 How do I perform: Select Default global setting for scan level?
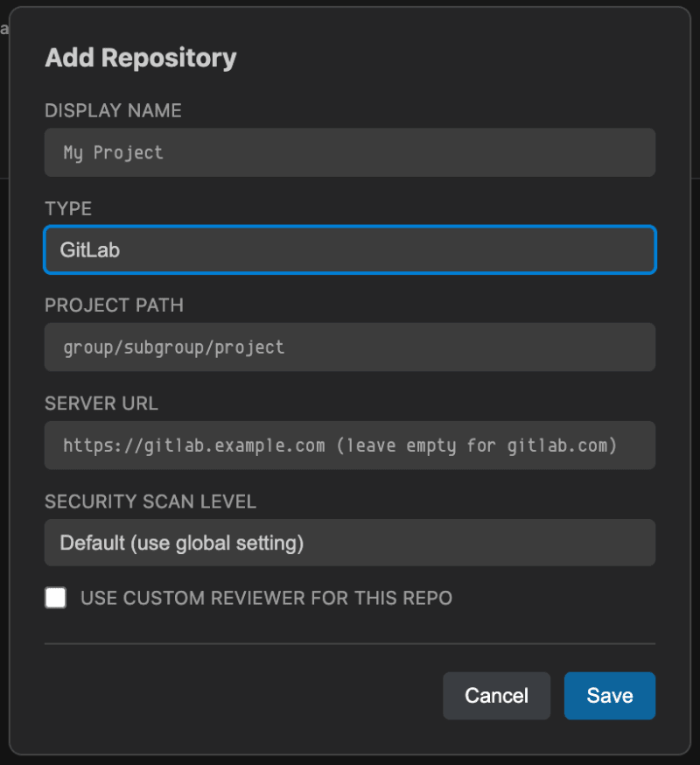pyautogui.click(x=350, y=543)
